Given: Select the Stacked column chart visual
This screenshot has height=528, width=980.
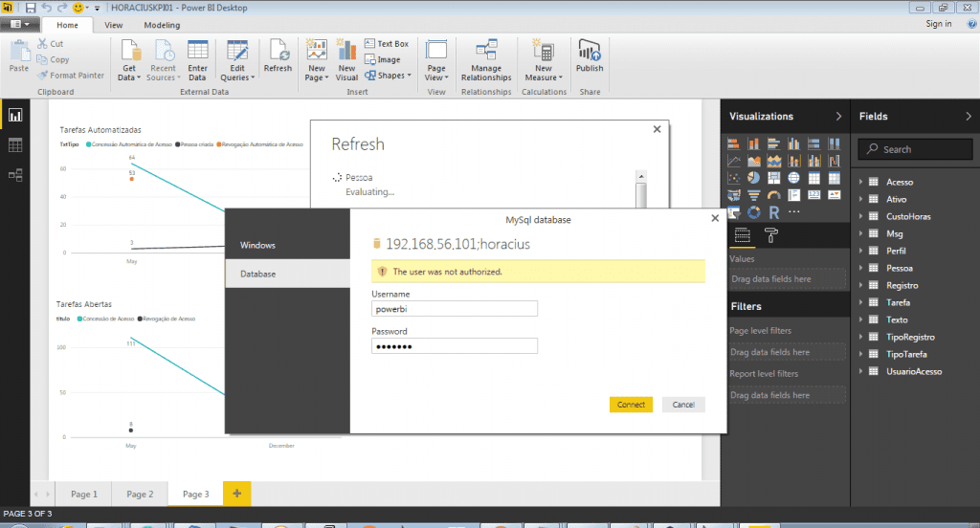Looking at the screenshot, I should click(754, 143).
